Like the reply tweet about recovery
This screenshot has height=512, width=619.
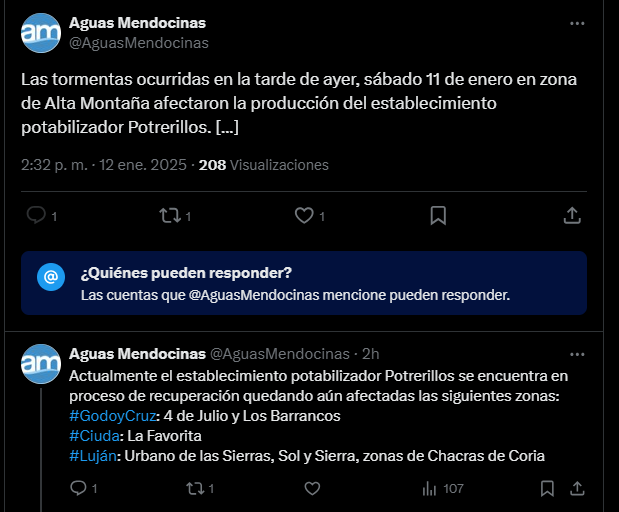click(x=312, y=488)
